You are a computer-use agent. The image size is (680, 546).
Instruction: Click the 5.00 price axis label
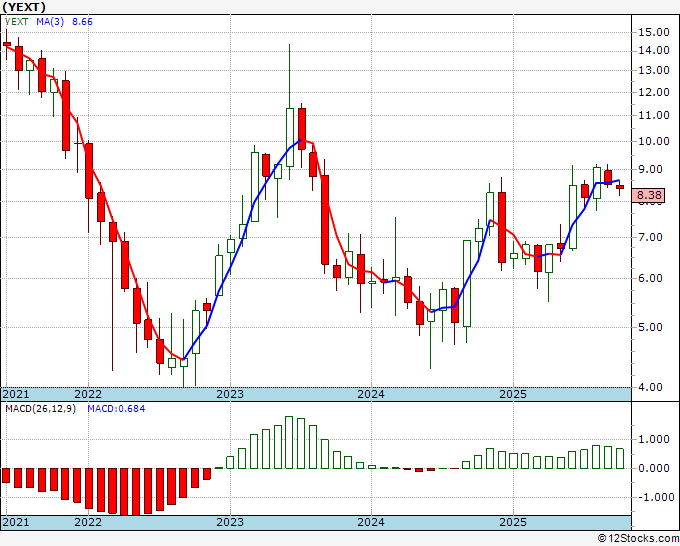(x=650, y=327)
